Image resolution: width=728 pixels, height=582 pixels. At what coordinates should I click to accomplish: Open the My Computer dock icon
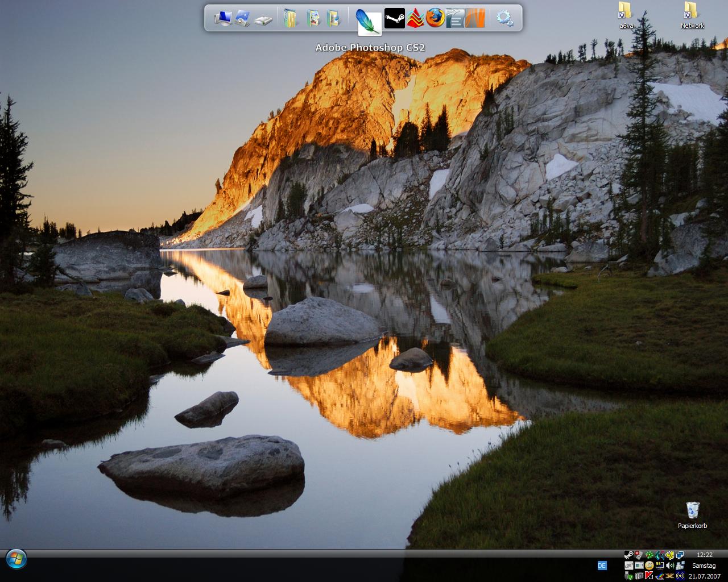(x=223, y=19)
